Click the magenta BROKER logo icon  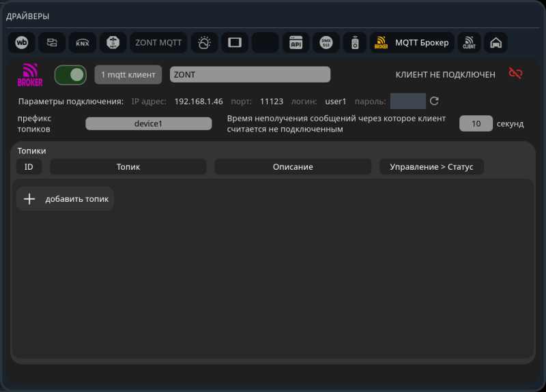(x=30, y=75)
